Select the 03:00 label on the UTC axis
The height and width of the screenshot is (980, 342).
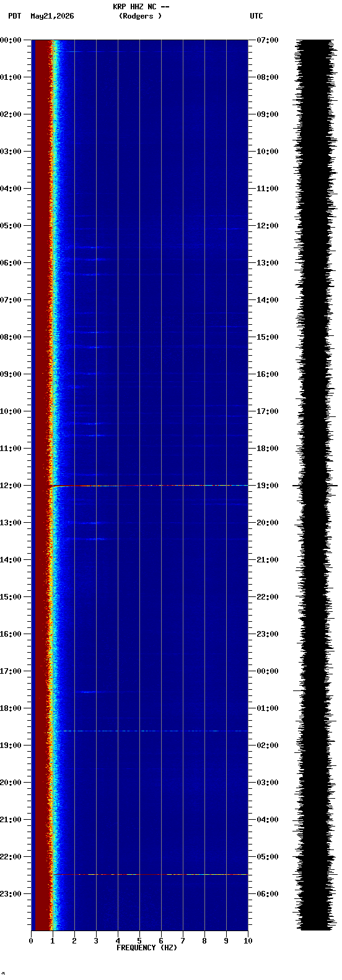point(268,783)
